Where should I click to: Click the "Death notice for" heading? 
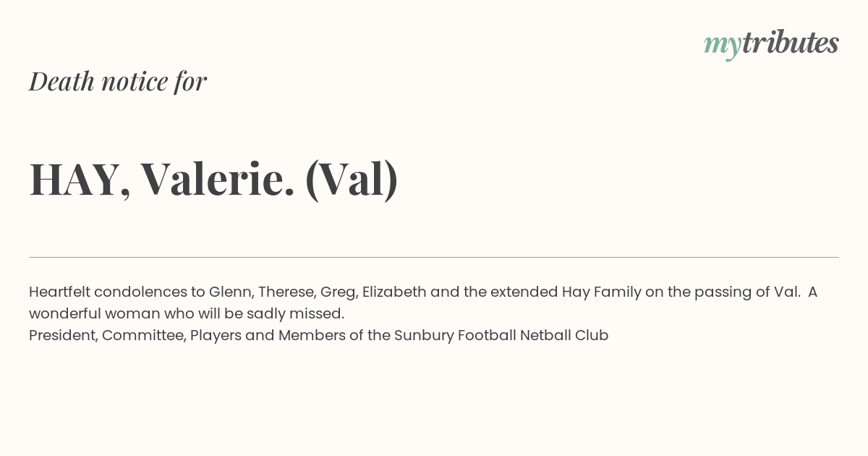point(118,81)
